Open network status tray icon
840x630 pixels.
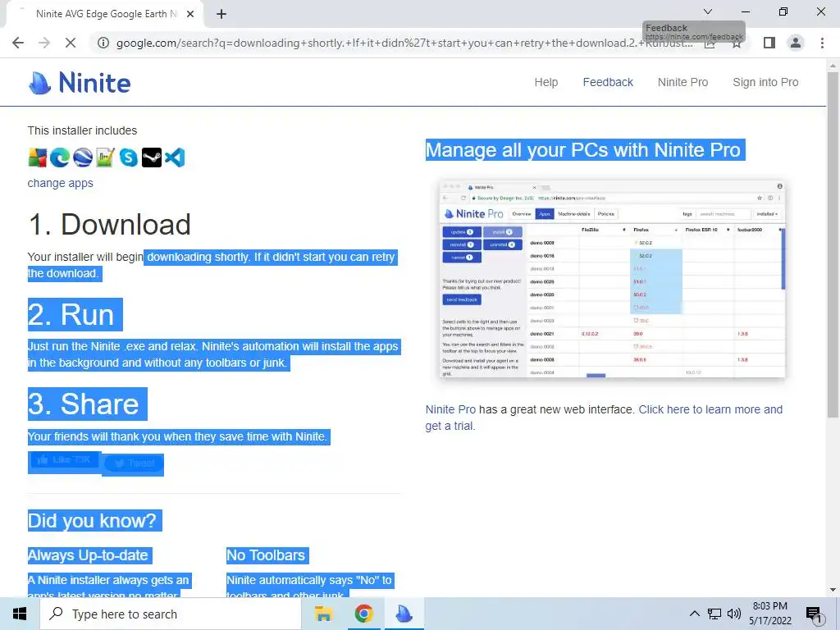[714, 614]
